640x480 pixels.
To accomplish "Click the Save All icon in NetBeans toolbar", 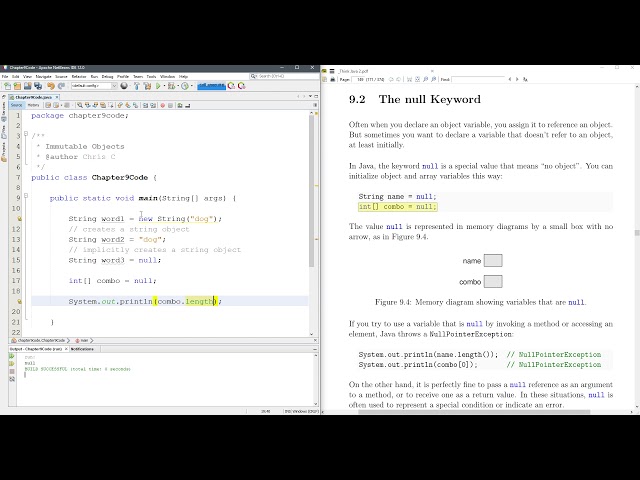I will point(38,86).
